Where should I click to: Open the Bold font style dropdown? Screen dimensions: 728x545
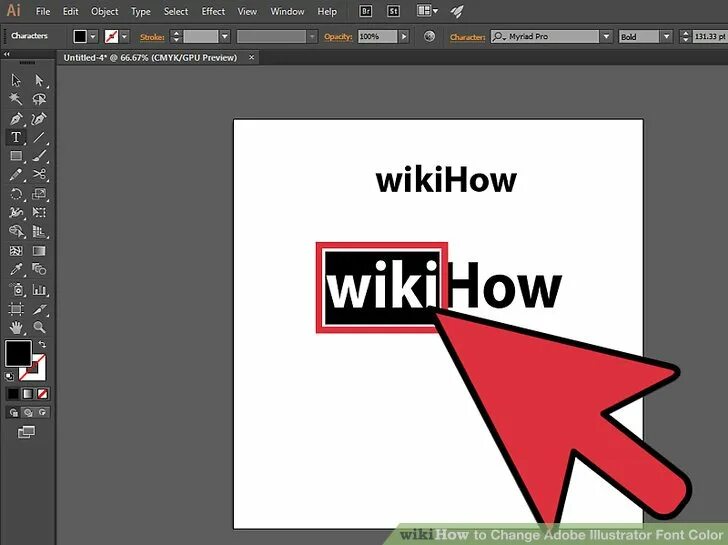coord(667,36)
